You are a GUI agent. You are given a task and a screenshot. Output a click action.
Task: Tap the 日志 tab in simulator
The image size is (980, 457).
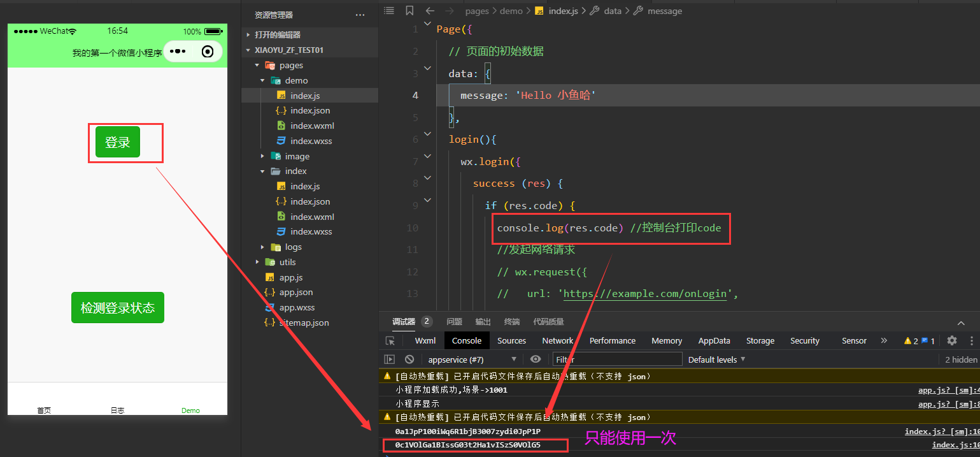pyautogui.click(x=117, y=410)
